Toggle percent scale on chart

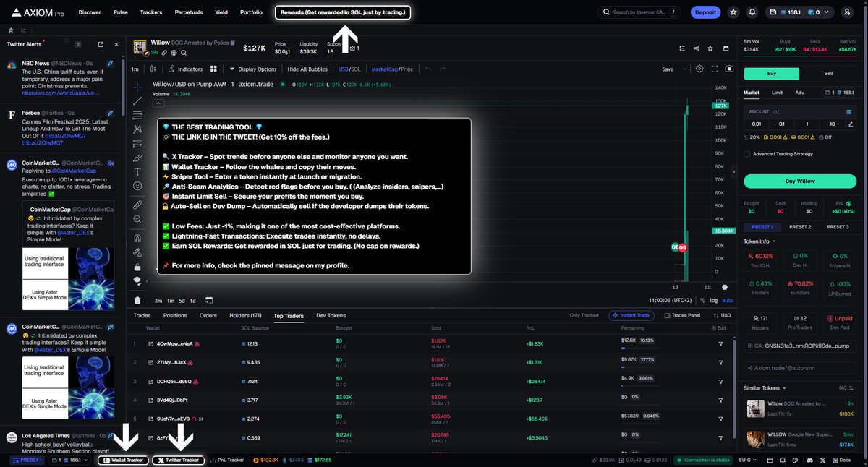click(x=703, y=300)
